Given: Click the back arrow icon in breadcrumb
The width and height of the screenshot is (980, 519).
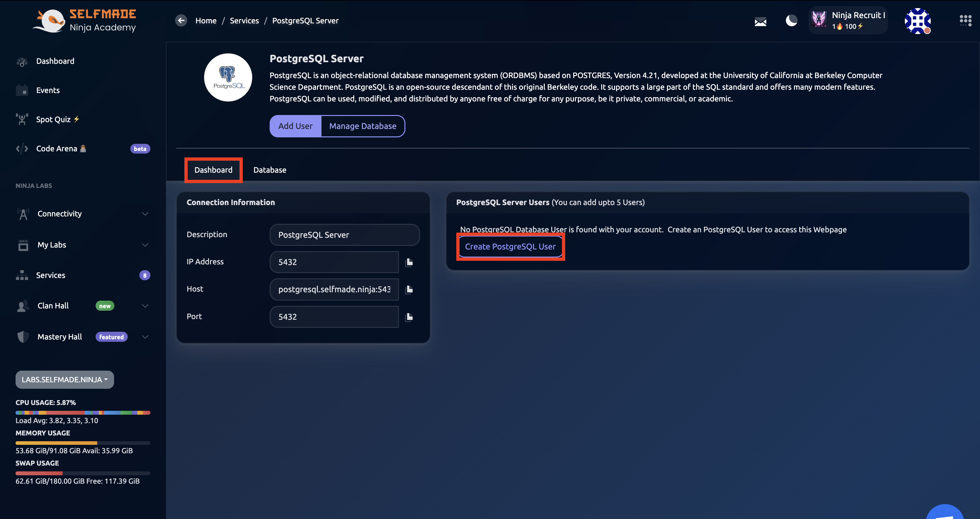Looking at the screenshot, I should coord(181,20).
